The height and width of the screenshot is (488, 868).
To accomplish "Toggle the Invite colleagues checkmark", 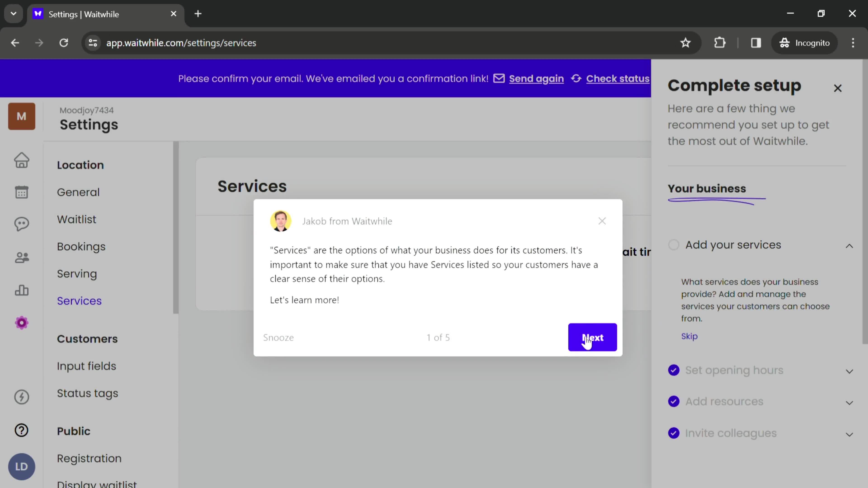I will [674, 433].
